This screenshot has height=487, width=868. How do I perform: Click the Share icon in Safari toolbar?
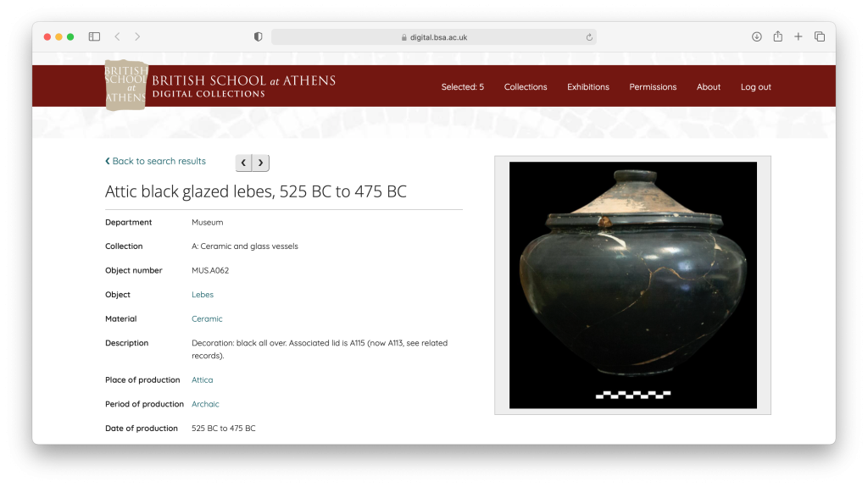click(777, 36)
